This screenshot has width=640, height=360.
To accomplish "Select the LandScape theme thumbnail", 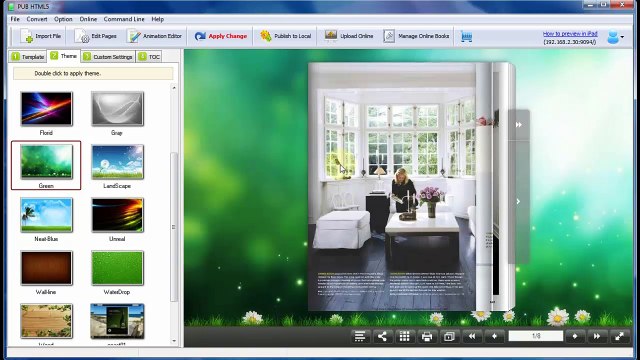I will click(118, 162).
